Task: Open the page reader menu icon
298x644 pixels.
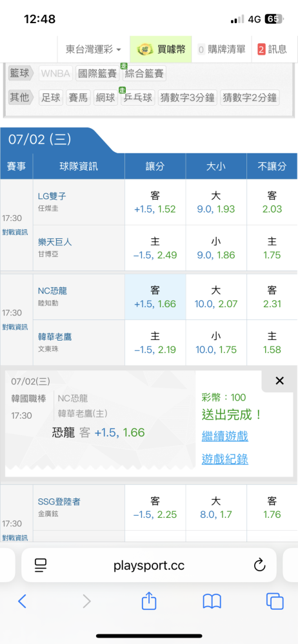Action: click(x=41, y=565)
